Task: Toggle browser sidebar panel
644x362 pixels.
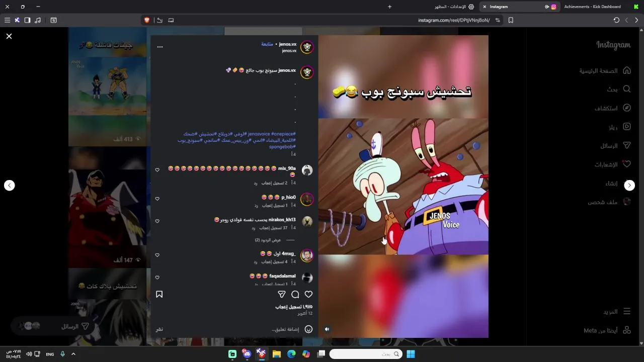Action: pyautogui.click(x=27, y=20)
